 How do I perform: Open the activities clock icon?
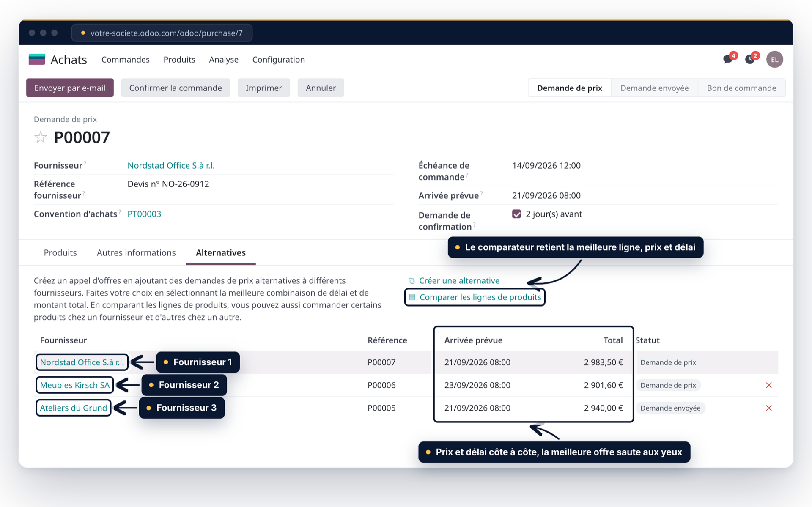pyautogui.click(x=750, y=59)
